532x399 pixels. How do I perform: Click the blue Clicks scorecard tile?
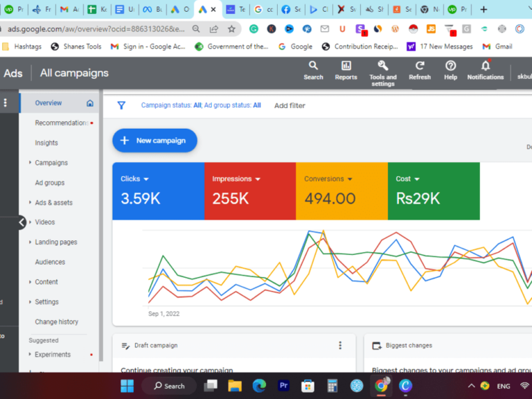pos(159,191)
